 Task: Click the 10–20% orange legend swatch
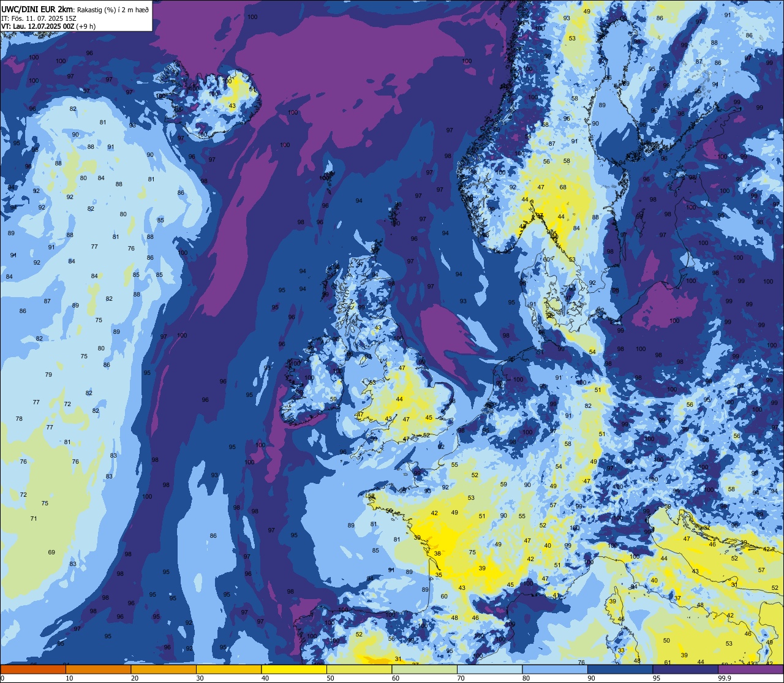click(x=98, y=670)
